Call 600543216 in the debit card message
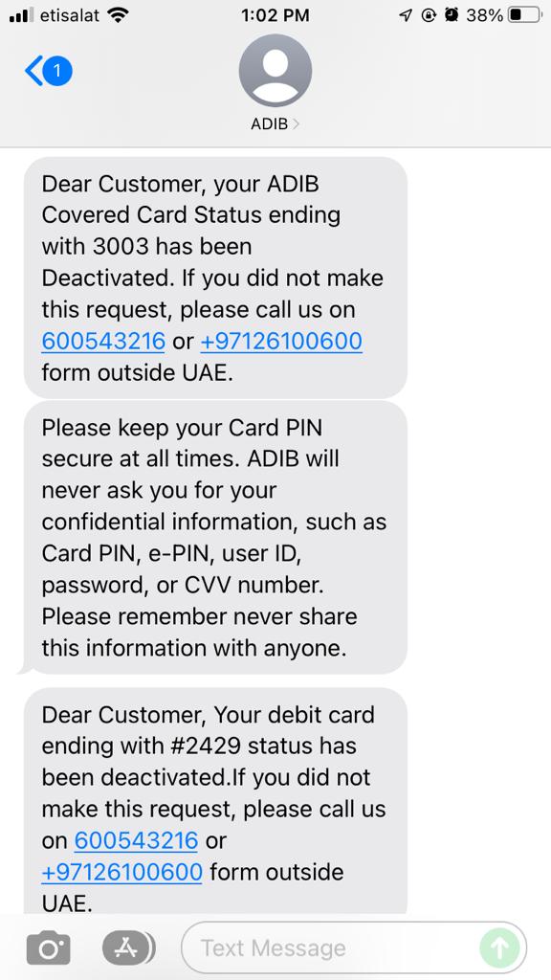The width and height of the screenshot is (551, 980). (136, 840)
